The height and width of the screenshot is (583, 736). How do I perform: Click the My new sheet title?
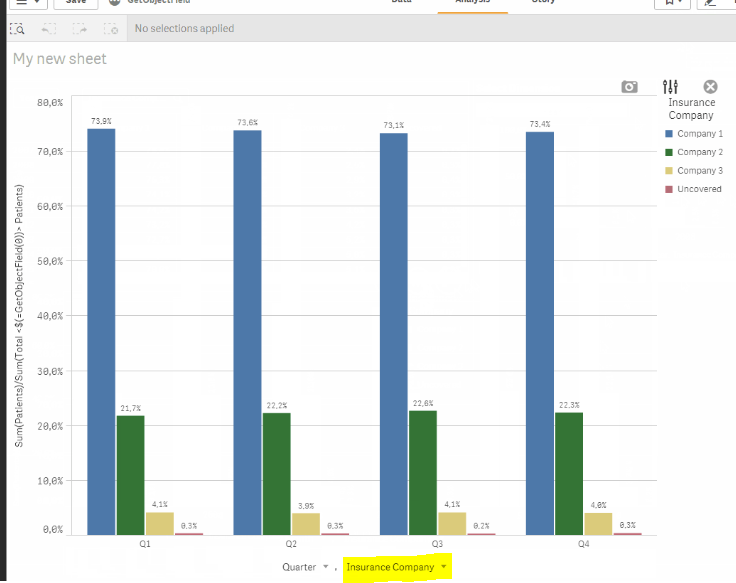pyautogui.click(x=60, y=59)
